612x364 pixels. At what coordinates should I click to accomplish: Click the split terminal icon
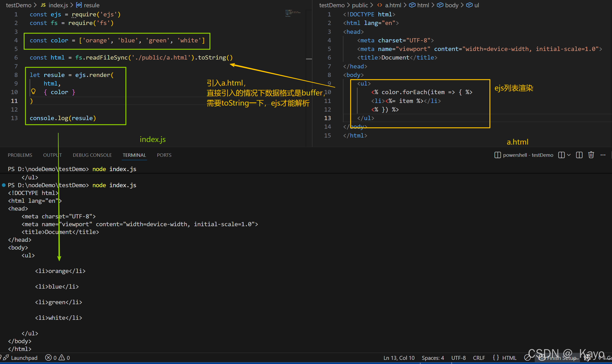579,155
